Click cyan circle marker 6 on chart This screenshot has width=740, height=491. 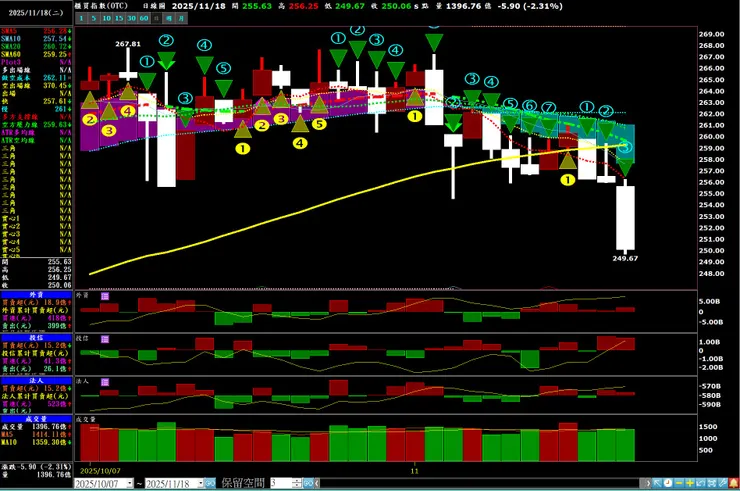(529, 105)
